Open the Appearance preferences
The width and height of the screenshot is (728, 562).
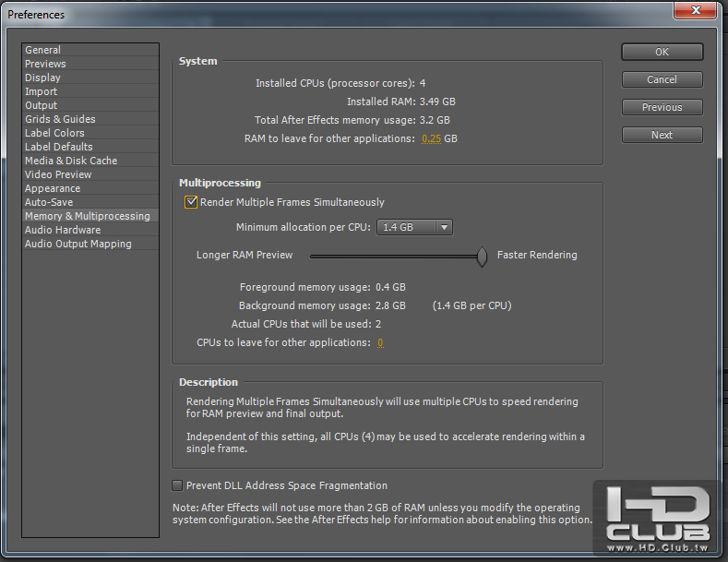pyautogui.click(x=90, y=188)
